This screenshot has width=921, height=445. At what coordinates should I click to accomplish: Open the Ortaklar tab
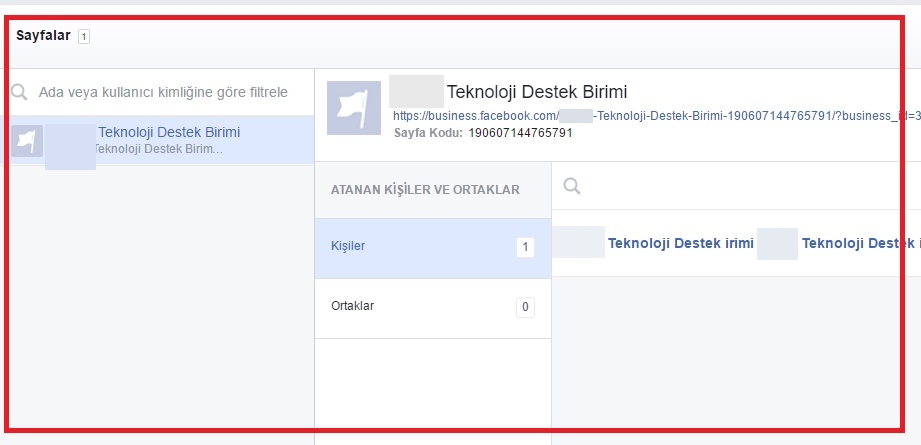click(433, 308)
